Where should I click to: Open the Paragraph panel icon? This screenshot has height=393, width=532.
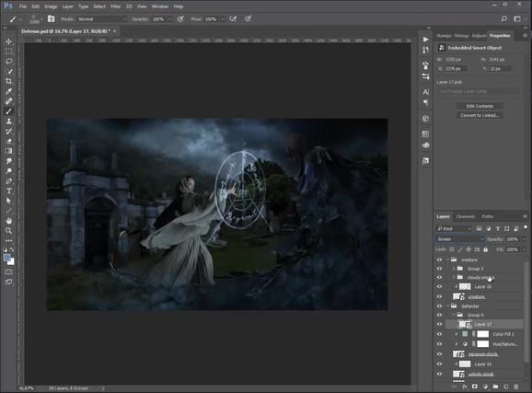pos(426,102)
